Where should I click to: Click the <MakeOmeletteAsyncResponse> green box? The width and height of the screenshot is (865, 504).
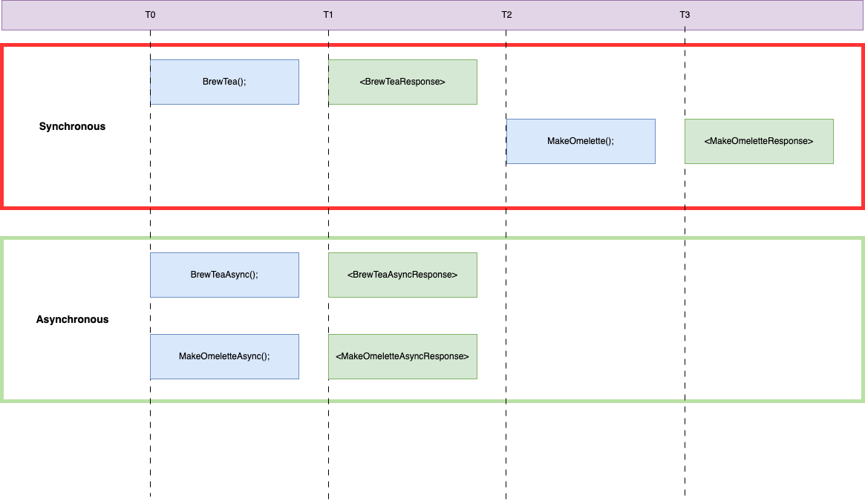click(x=402, y=356)
